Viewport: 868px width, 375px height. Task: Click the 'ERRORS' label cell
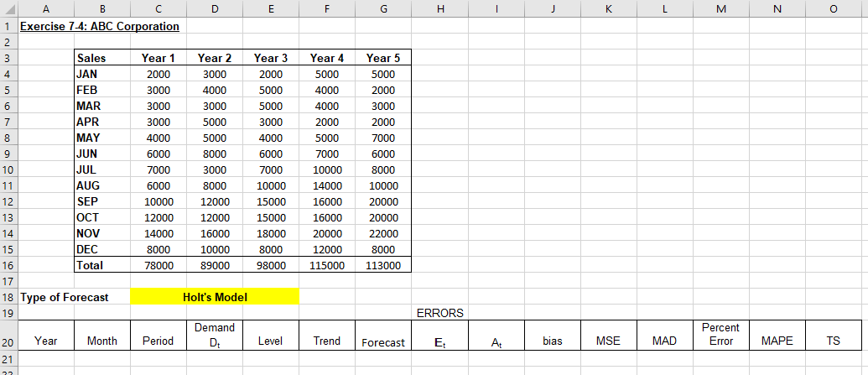(x=439, y=313)
